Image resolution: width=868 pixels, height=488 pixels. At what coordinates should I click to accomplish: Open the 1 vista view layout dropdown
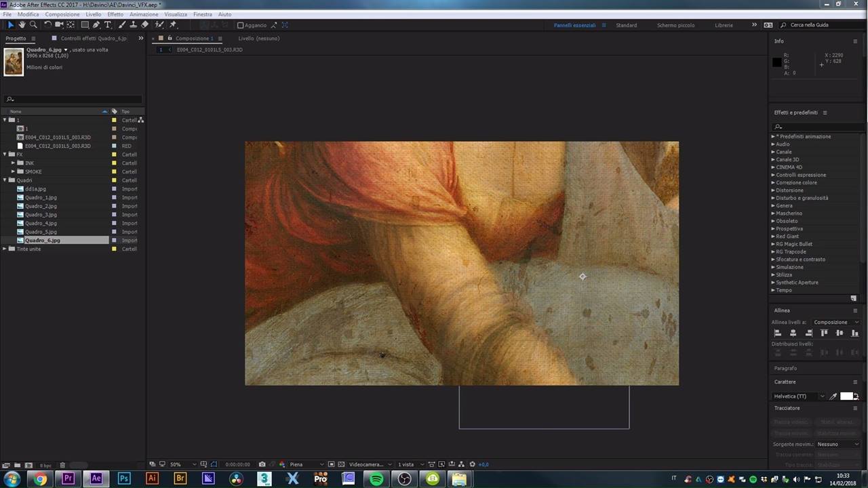pos(412,464)
